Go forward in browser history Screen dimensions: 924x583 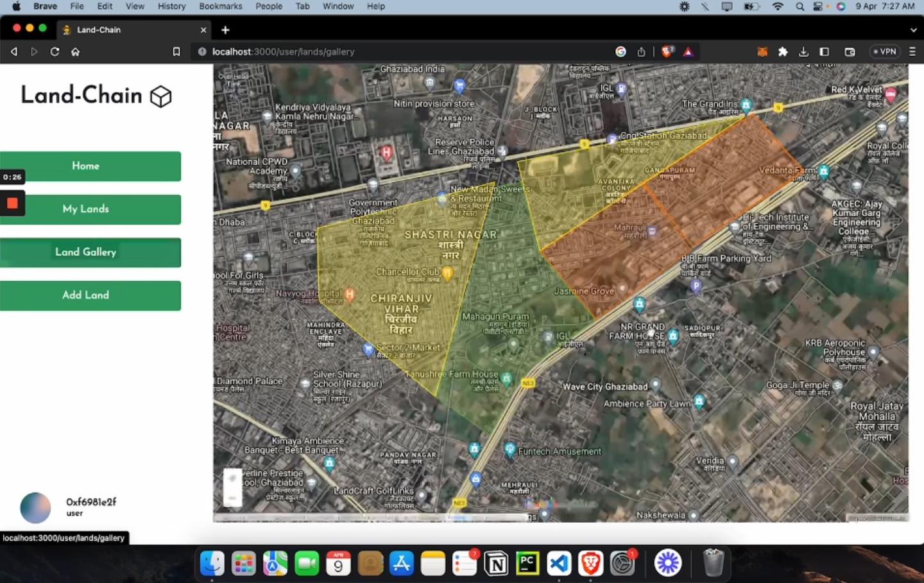coord(34,51)
